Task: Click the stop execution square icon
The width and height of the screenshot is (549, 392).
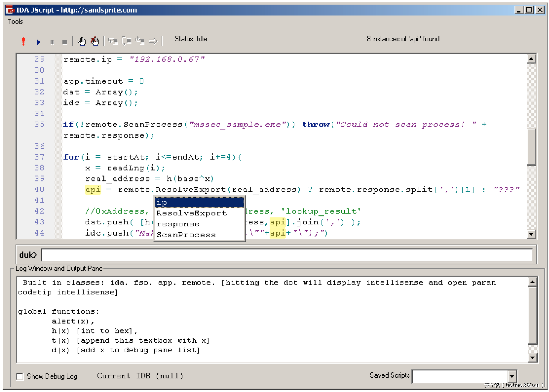Action: point(65,42)
